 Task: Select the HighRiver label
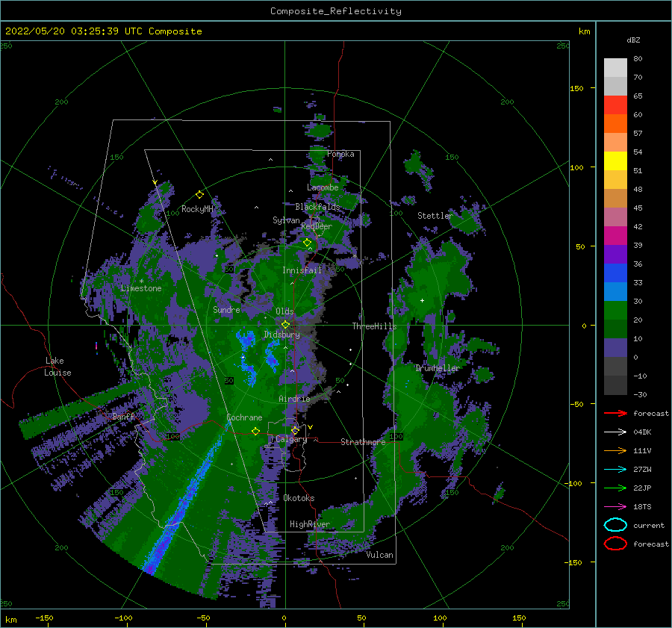[x=310, y=524]
